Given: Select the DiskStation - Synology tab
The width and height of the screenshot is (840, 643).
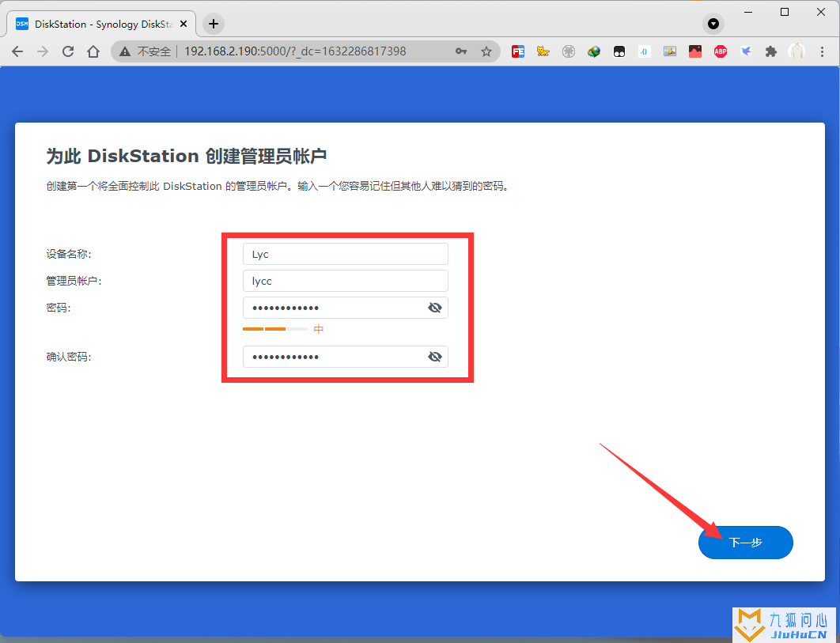Looking at the screenshot, I should pos(101,24).
